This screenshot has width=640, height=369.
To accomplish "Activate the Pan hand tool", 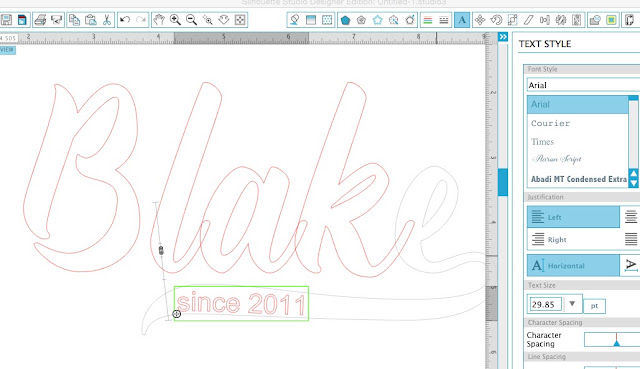I will pyautogui.click(x=159, y=20).
